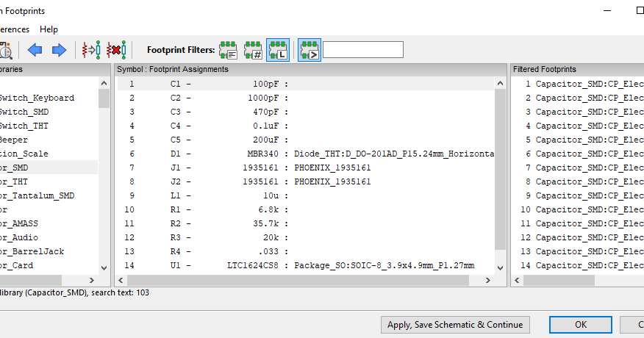Select row C1 100pF
The width and height of the screenshot is (644, 338).
[x=306, y=84]
